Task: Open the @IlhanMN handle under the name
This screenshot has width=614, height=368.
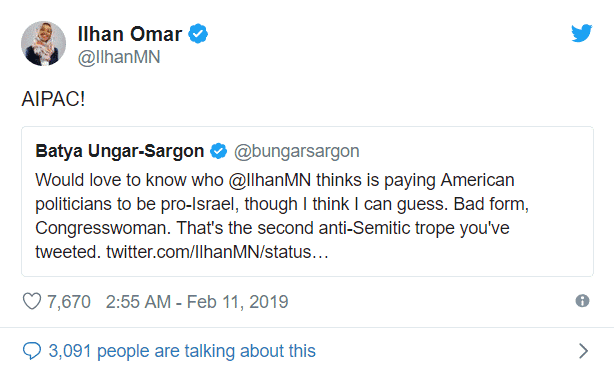Action: (119, 57)
